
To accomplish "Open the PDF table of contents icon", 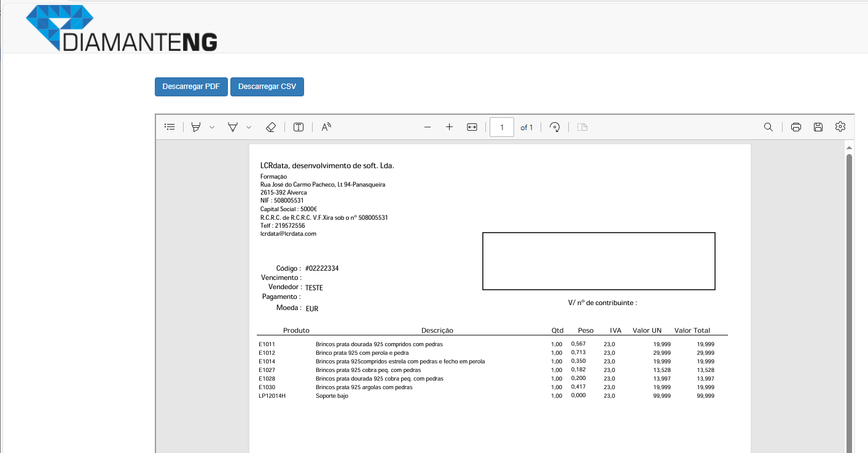I will click(x=170, y=127).
